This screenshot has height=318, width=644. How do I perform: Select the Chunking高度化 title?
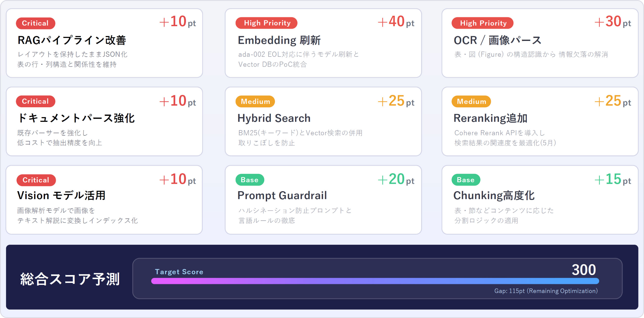pos(494,195)
